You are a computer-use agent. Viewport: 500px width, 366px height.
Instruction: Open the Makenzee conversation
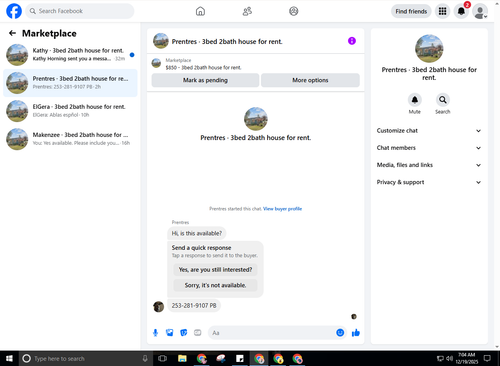(70, 139)
